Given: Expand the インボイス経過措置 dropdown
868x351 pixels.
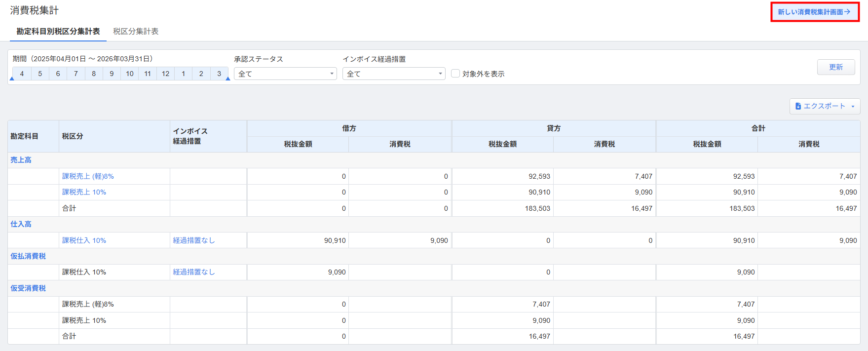Looking at the screenshot, I should [394, 74].
